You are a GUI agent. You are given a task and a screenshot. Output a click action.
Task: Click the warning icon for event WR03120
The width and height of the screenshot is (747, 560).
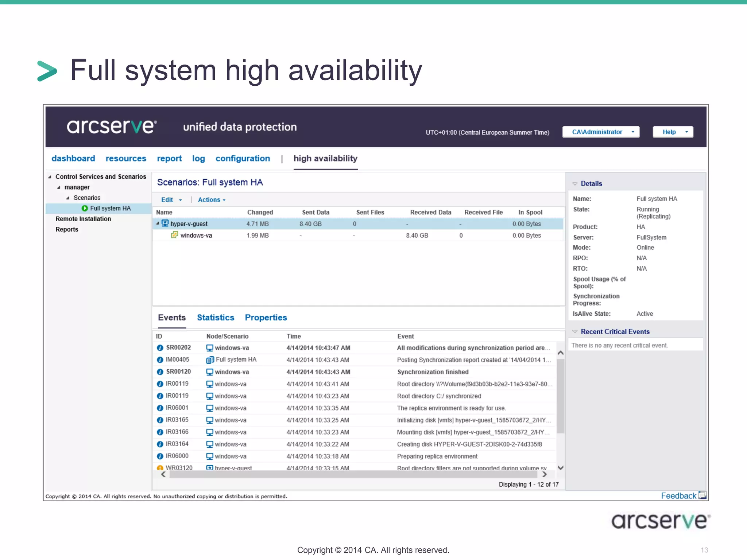160,468
